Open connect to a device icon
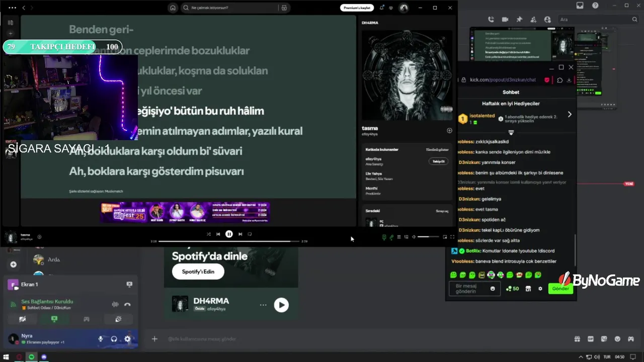The height and width of the screenshot is (362, 644). click(406, 237)
